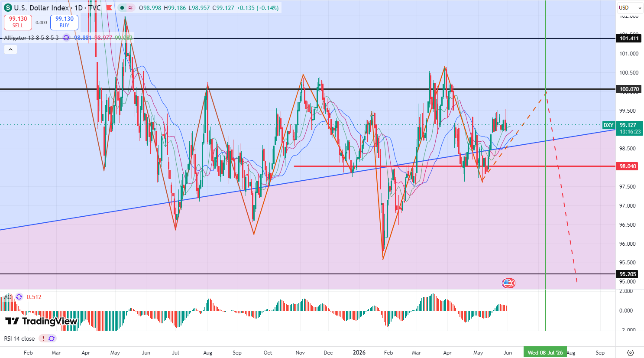Viewport: 644px width, 358px height.
Task: Click the RSI red exclamation error icon
Action: click(43, 338)
